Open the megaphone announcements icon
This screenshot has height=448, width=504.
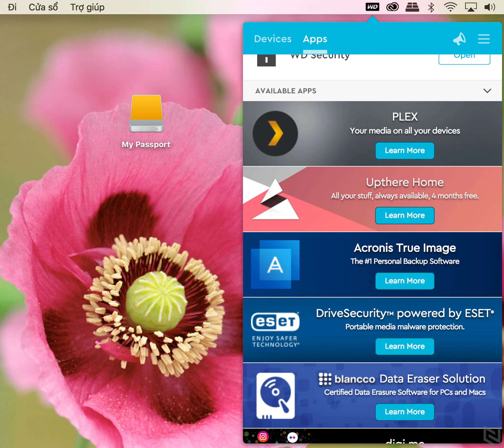pyautogui.click(x=459, y=39)
